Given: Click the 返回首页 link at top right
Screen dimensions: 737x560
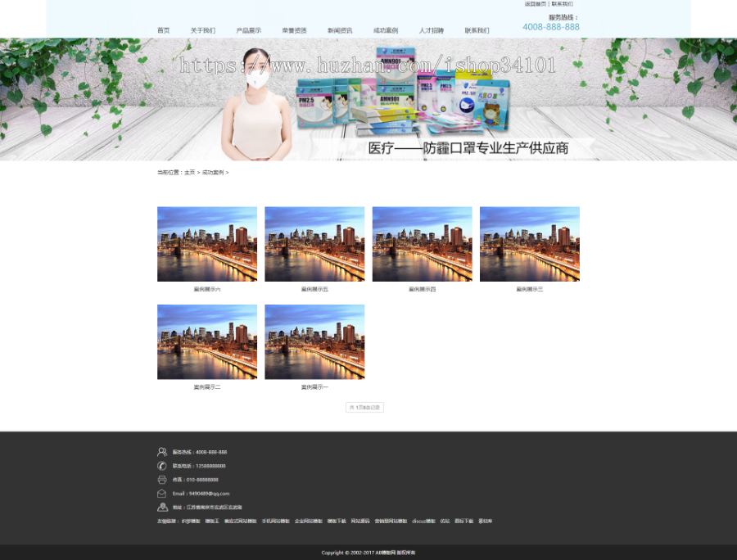Looking at the screenshot, I should pyautogui.click(x=536, y=4).
